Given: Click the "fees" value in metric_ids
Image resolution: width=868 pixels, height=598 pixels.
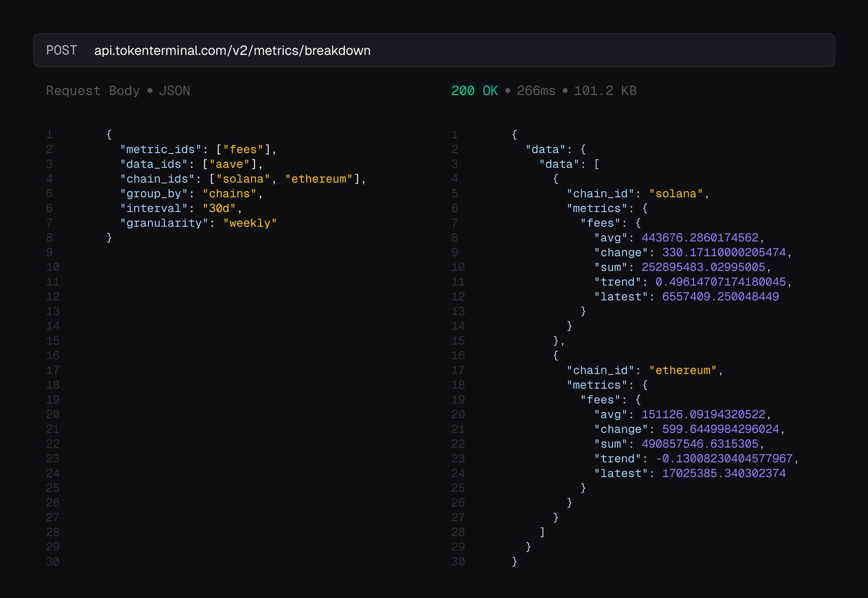Looking at the screenshot, I should click(243, 149).
